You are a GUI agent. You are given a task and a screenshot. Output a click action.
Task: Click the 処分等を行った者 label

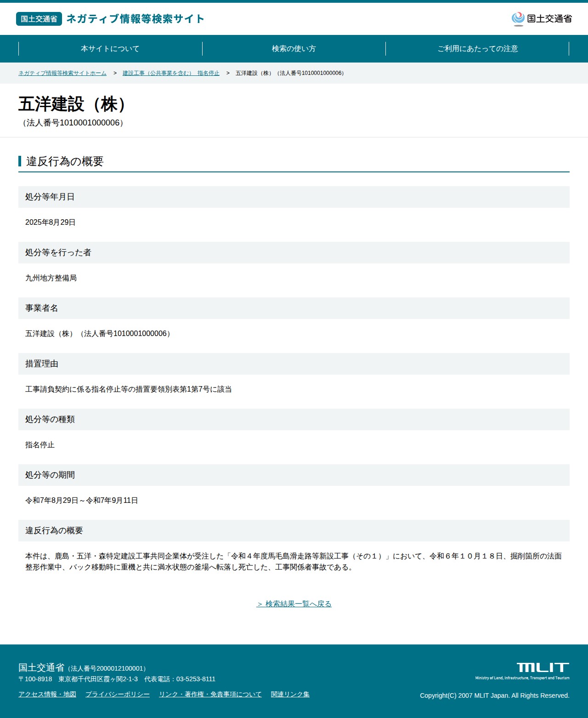[58, 252]
